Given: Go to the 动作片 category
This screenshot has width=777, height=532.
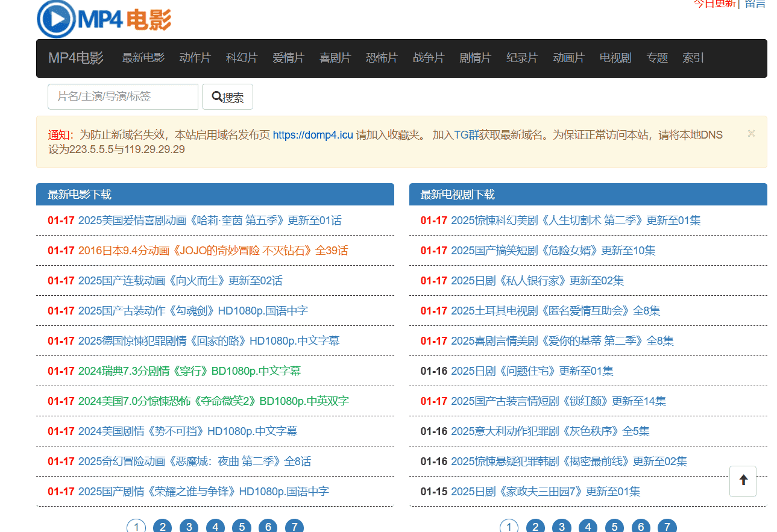Looking at the screenshot, I should (x=195, y=58).
